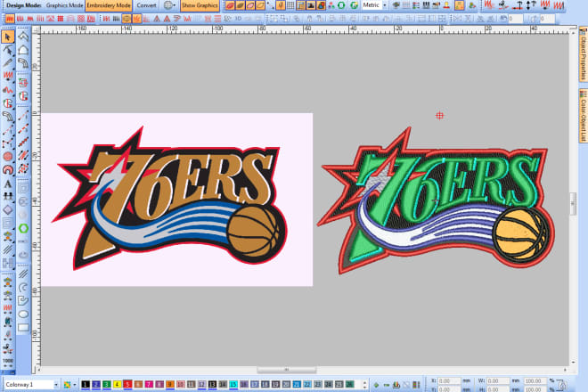
Task: Click the left rotate angle input field
Action: (515, 19)
